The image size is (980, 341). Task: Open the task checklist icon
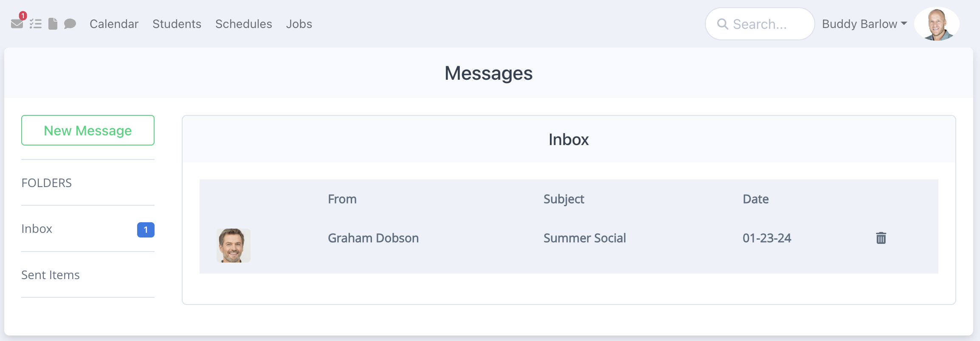[36, 24]
